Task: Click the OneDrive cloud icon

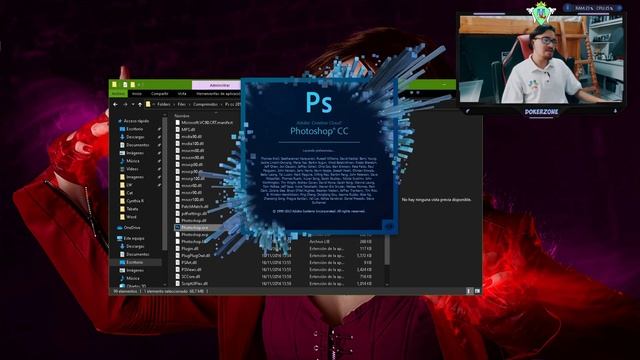Action: click(120, 227)
